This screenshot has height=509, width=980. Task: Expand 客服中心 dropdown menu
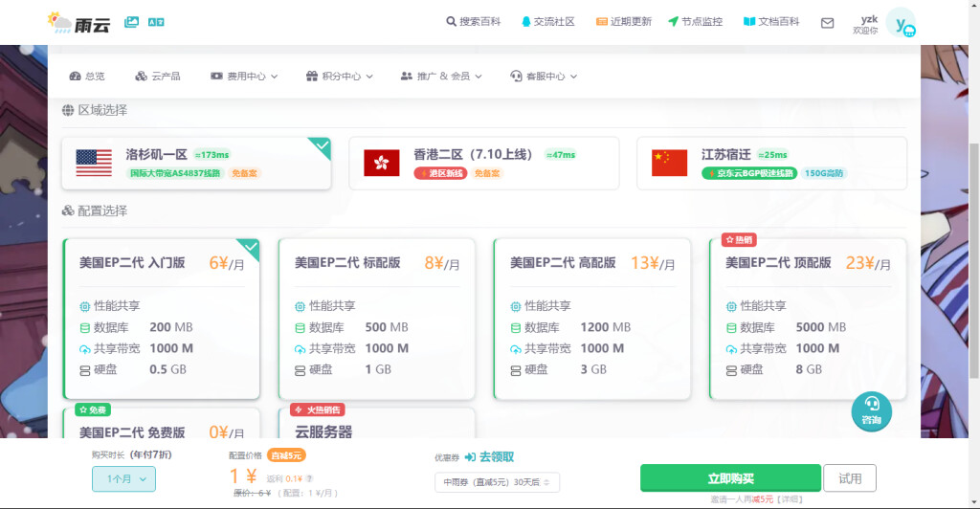(544, 77)
